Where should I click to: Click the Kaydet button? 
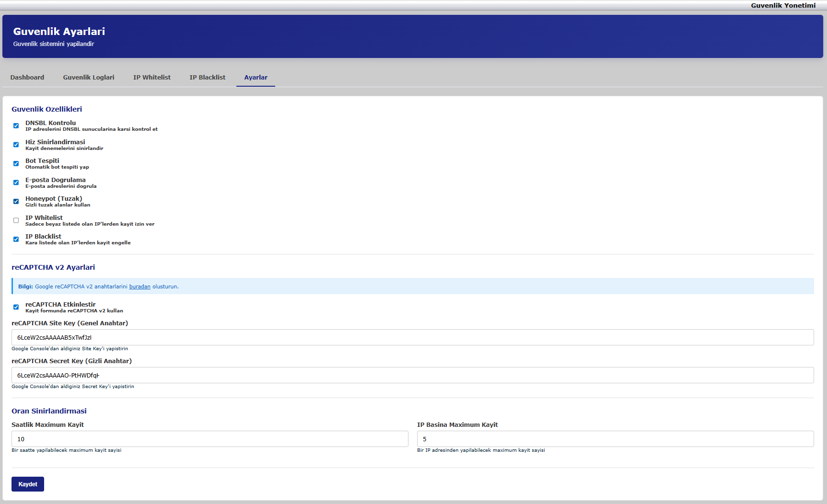click(28, 484)
